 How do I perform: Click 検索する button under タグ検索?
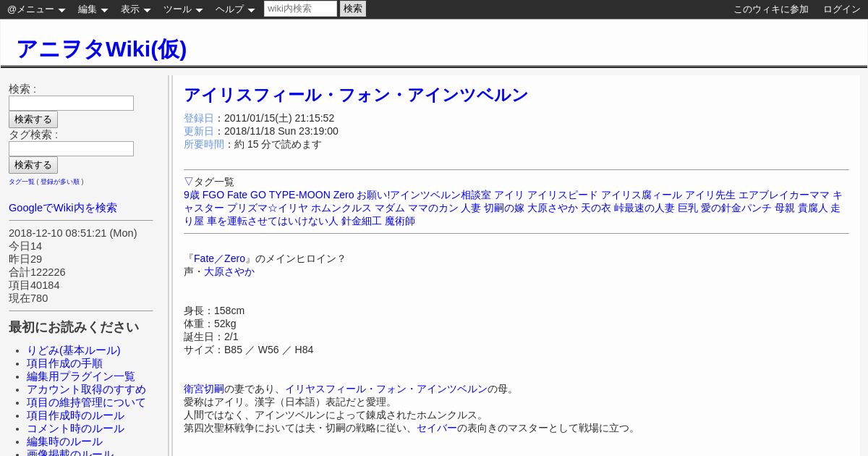pyautogui.click(x=33, y=165)
